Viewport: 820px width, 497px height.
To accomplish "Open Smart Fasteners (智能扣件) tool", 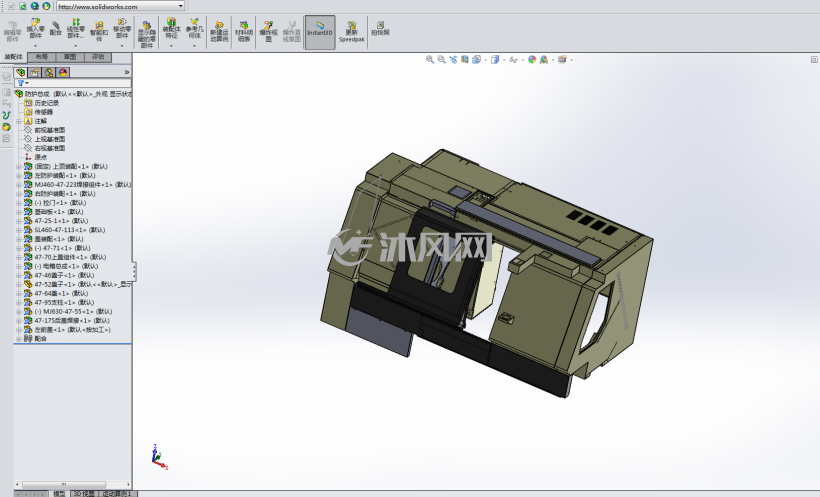I will pos(99,31).
